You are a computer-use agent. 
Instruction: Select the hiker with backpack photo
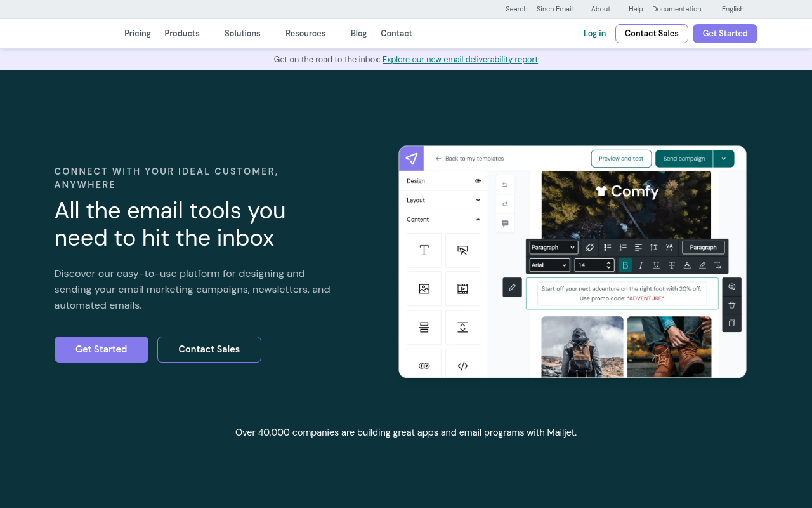tap(582, 347)
